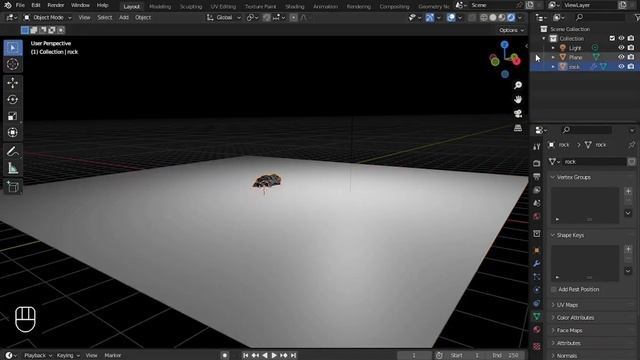Viewport: 640px width, 360px height.
Task: Uncheck the Collection exclude checkbox
Action: pos(612,38)
